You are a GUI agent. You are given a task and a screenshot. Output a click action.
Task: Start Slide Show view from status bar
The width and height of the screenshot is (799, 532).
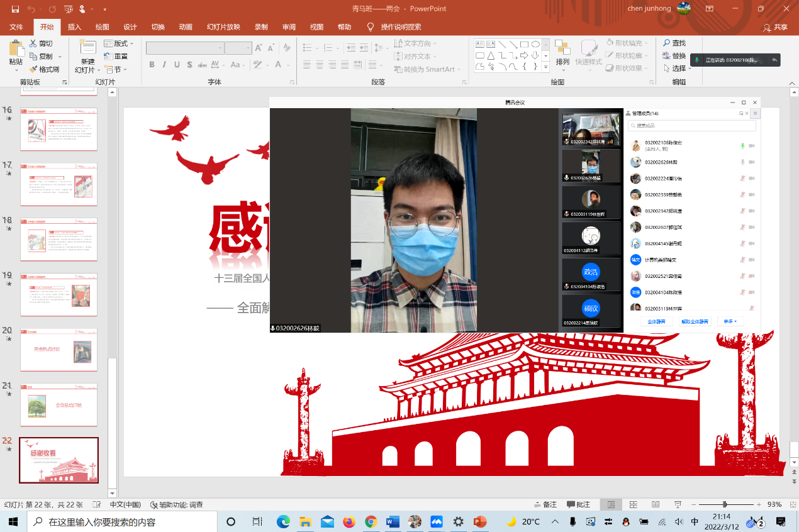(x=677, y=504)
